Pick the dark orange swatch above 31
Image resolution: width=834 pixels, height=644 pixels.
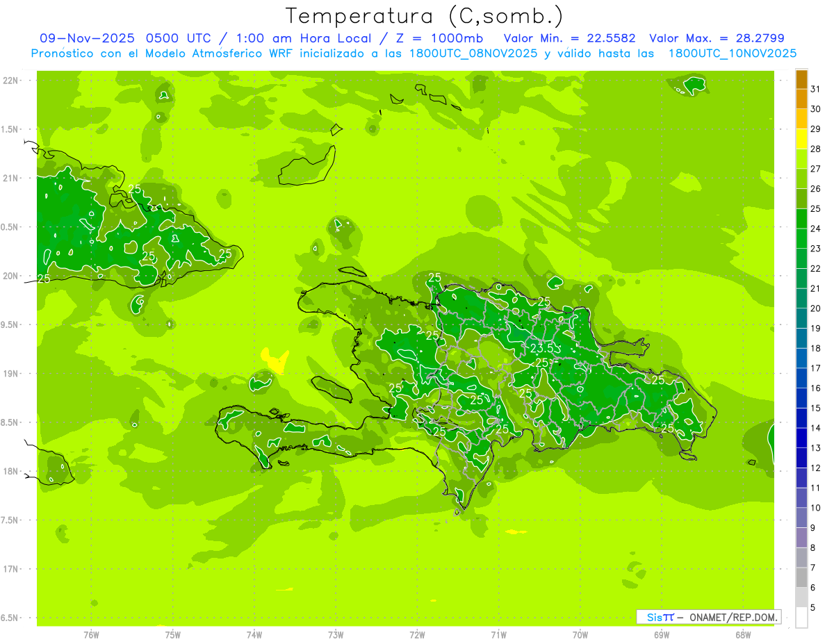[801, 79]
